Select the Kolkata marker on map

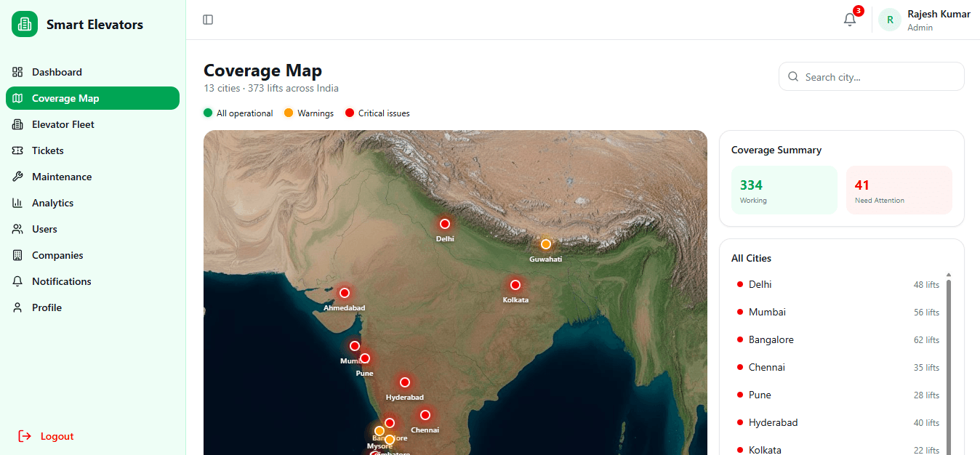(x=515, y=285)
